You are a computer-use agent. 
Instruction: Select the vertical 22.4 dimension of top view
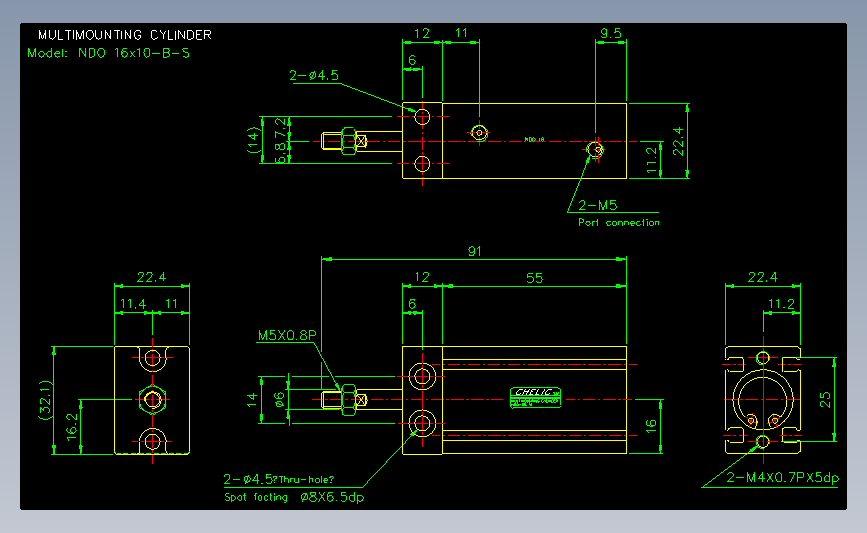pyautogui.click(x=678, y=140)
